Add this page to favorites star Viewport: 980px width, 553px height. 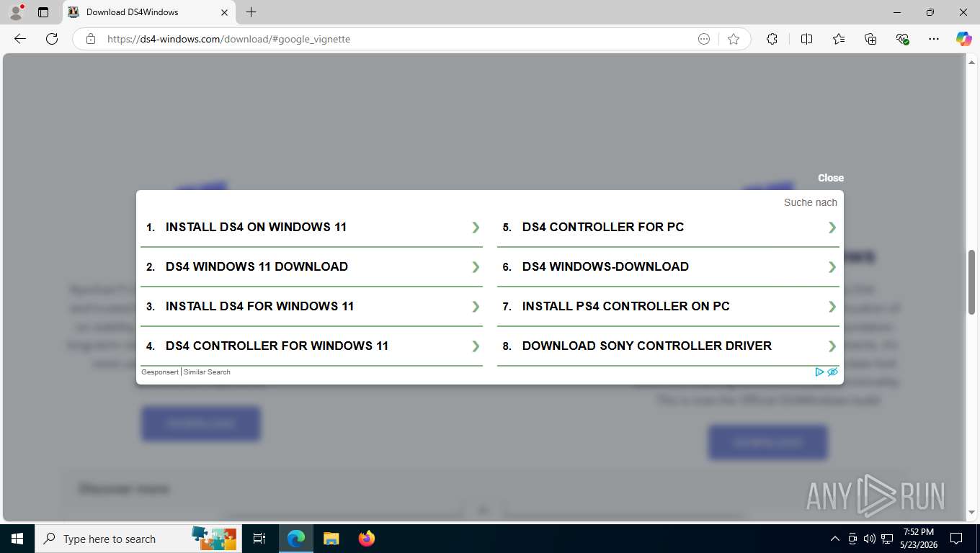734,39
